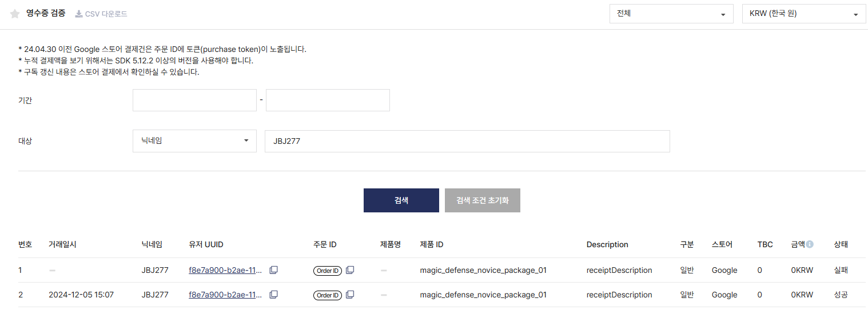Open the f8e7a900 UUID link in row 1
This screenshot has width=868, height=310.
(225, 270)
